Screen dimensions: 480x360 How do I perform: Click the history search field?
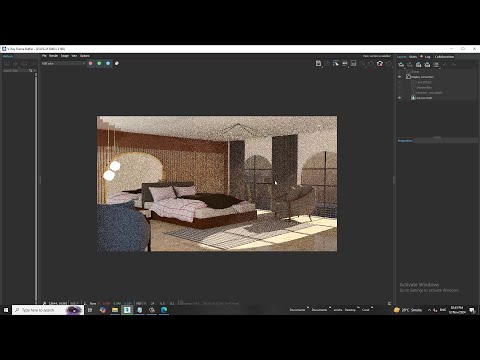pyautogui.click(x=15, y=71)
